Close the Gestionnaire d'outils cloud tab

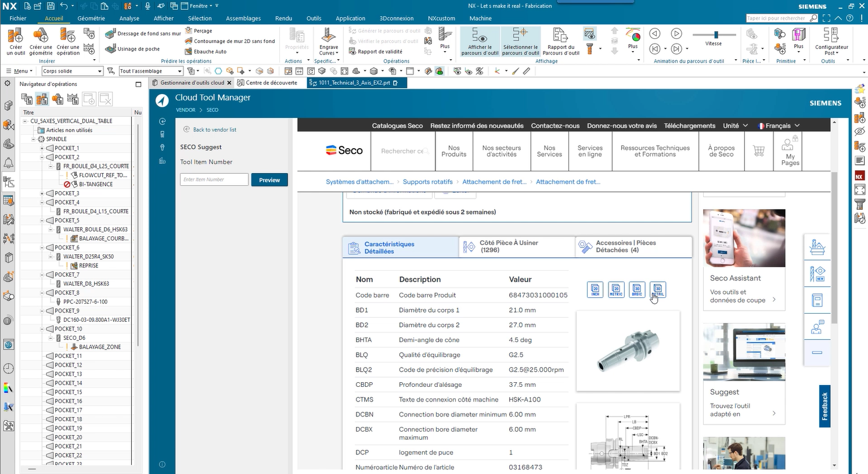[x=229, y=82]
